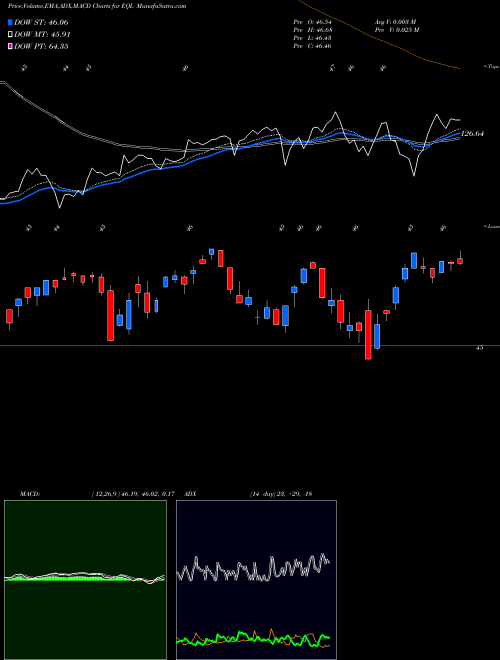
Task: Click the '<Tops' label beside the upper chart
Action: (491, 67)
